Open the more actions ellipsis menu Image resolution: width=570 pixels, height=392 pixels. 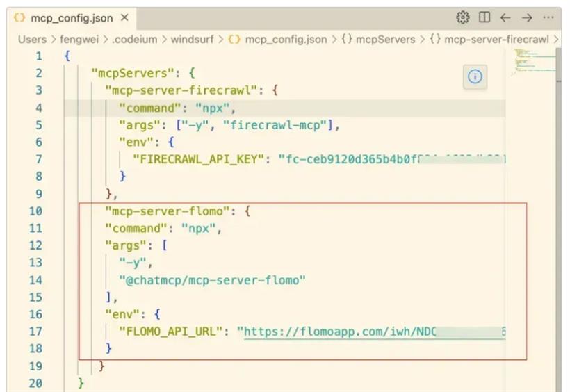pos(548,17)
